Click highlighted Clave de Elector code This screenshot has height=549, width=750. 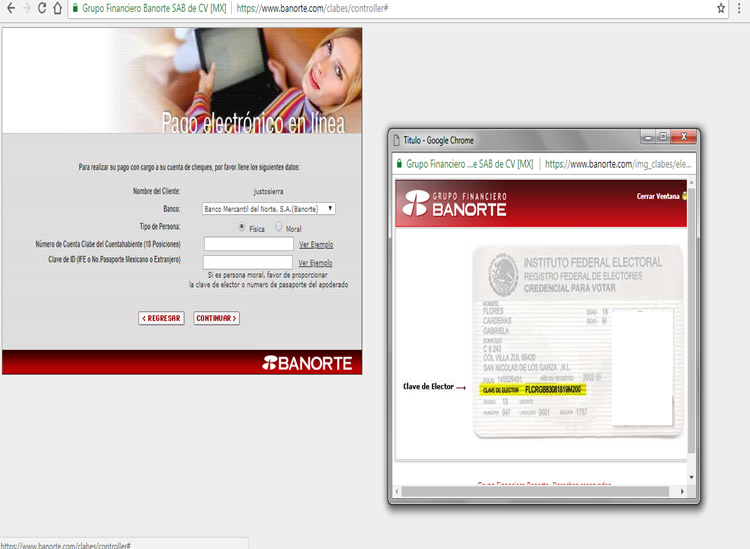point(533,390)
